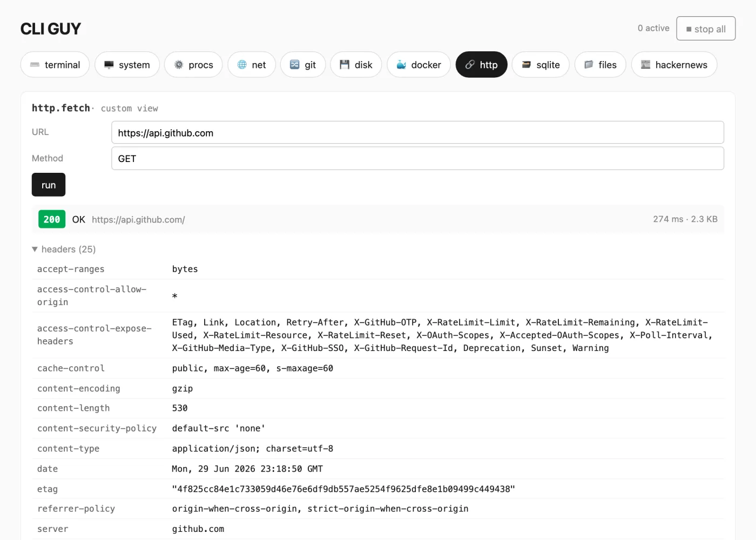The height and width of the screenshot is (540, 756).
Task: Click the access-control-allow-origin header name
Action: pos(92,296)
